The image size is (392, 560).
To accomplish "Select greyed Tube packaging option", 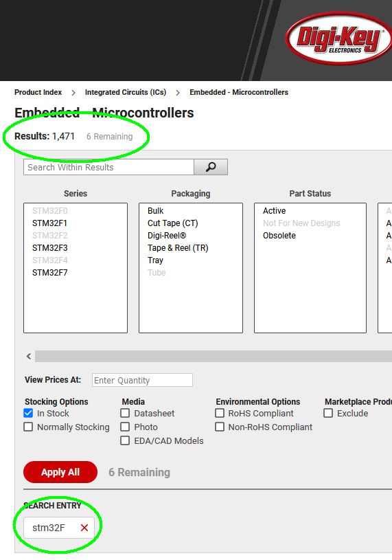I will (157, 273).
